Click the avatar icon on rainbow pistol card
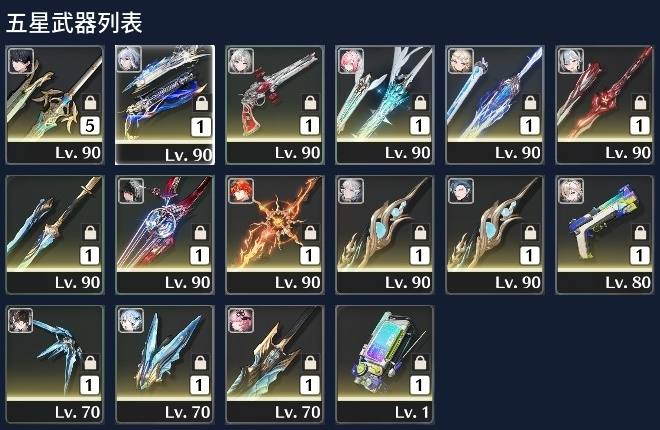 [571, 191]
